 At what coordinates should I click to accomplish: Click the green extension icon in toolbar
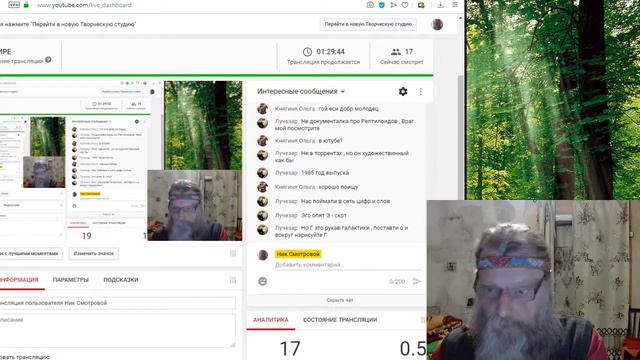(x=421, y=5)
